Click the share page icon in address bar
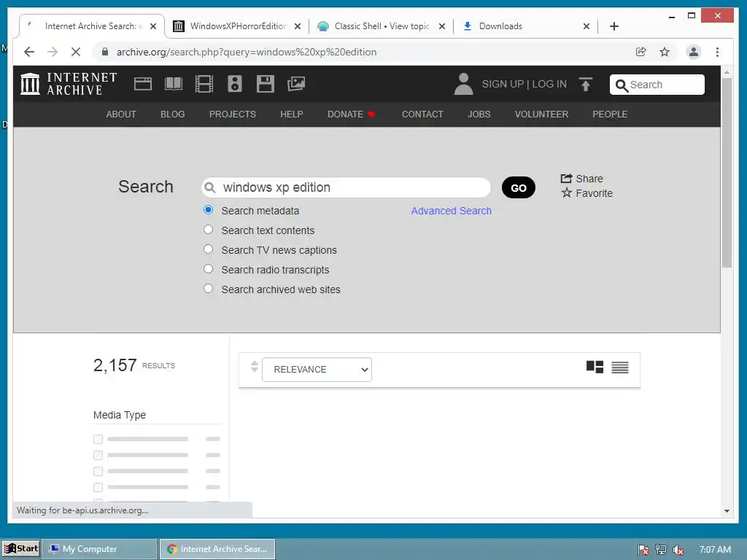This screenshot has height=560, width=747. click(640, 52)
